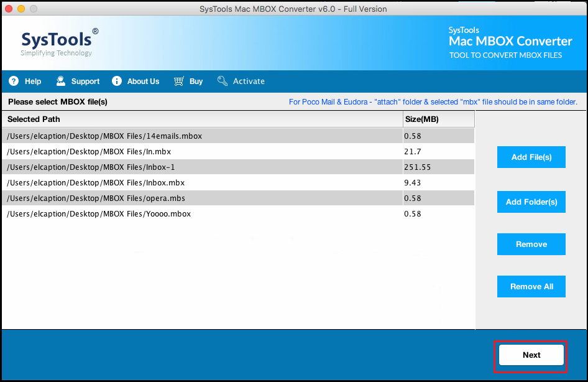Click the Support person icon

61,81
